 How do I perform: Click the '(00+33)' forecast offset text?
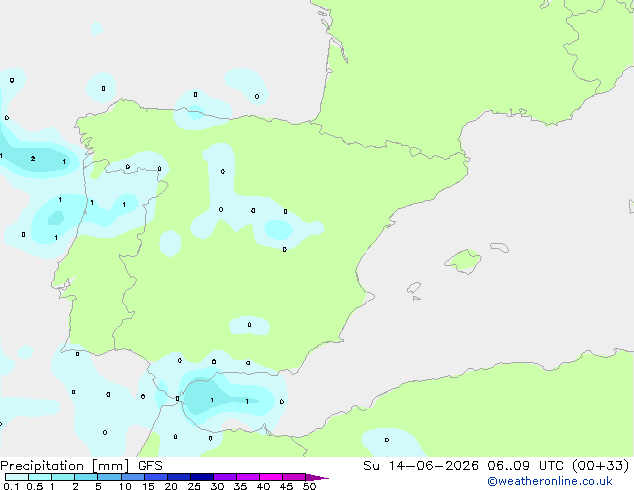tap(600, 466)
